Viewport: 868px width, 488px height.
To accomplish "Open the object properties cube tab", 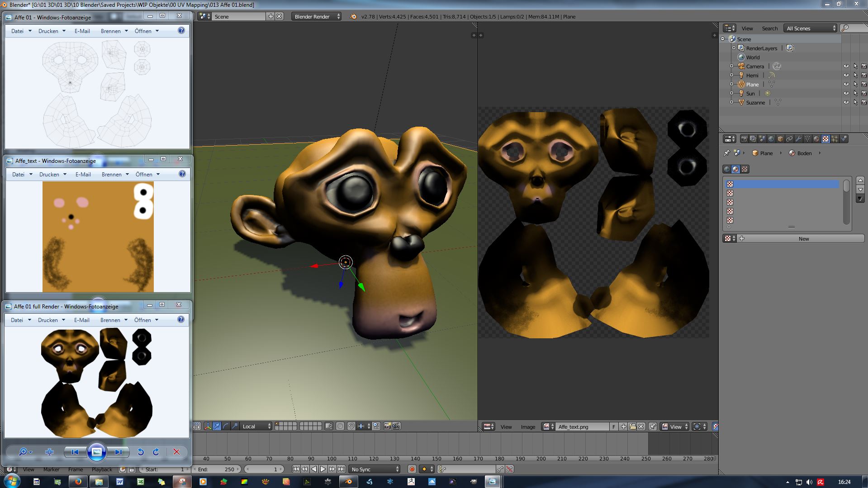I will [780, 139].
